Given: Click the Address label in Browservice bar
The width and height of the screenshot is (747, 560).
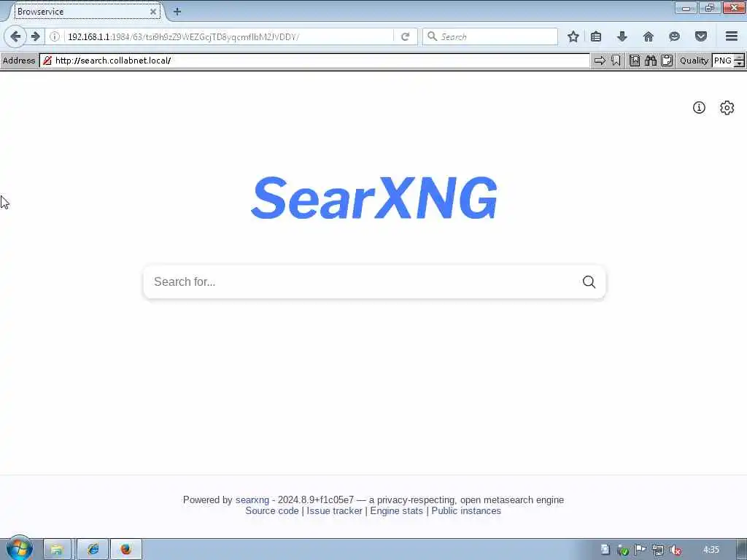Looking at the screenshot, I should pyautogui.click(x=19, y=61).
